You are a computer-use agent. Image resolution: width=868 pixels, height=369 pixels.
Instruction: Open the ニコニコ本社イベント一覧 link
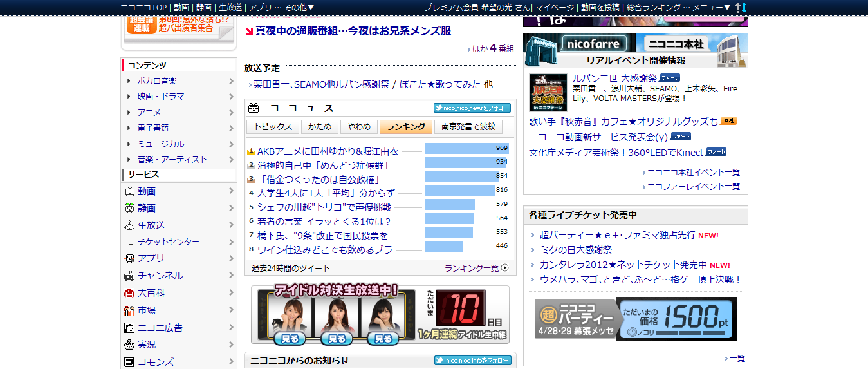[694, 172]
